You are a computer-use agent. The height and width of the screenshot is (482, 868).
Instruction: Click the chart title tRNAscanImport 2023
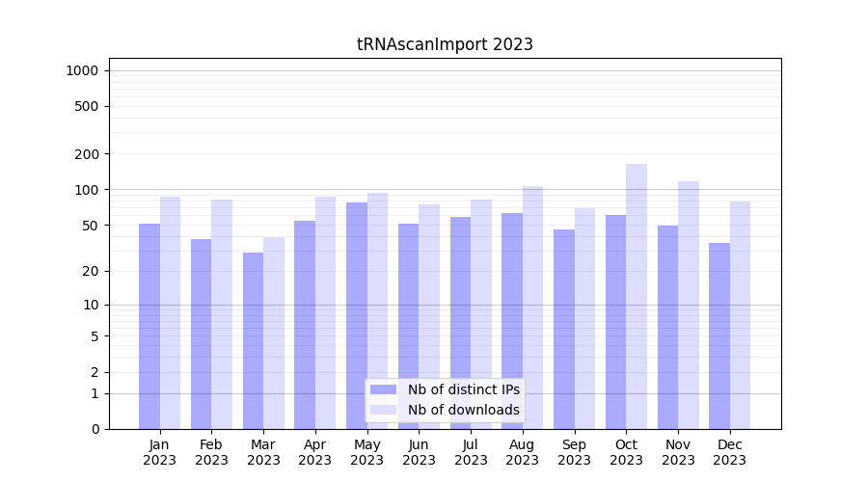coord(445,44)
